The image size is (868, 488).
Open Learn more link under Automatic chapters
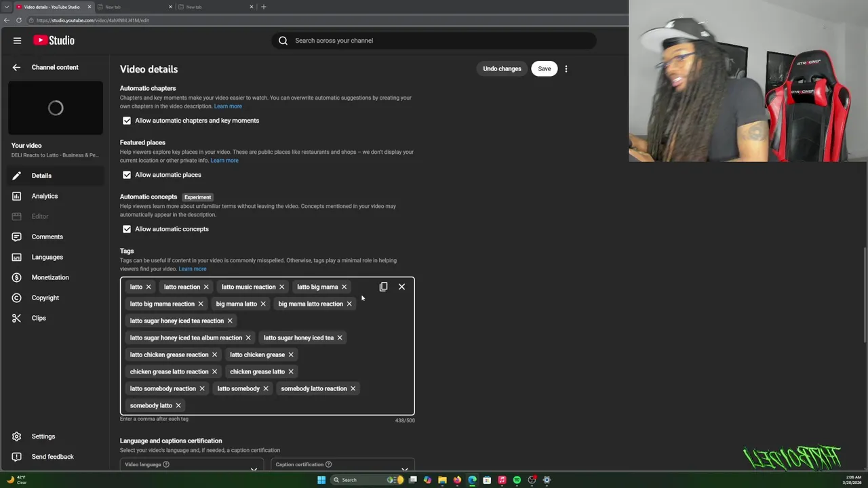coord(228,106)
